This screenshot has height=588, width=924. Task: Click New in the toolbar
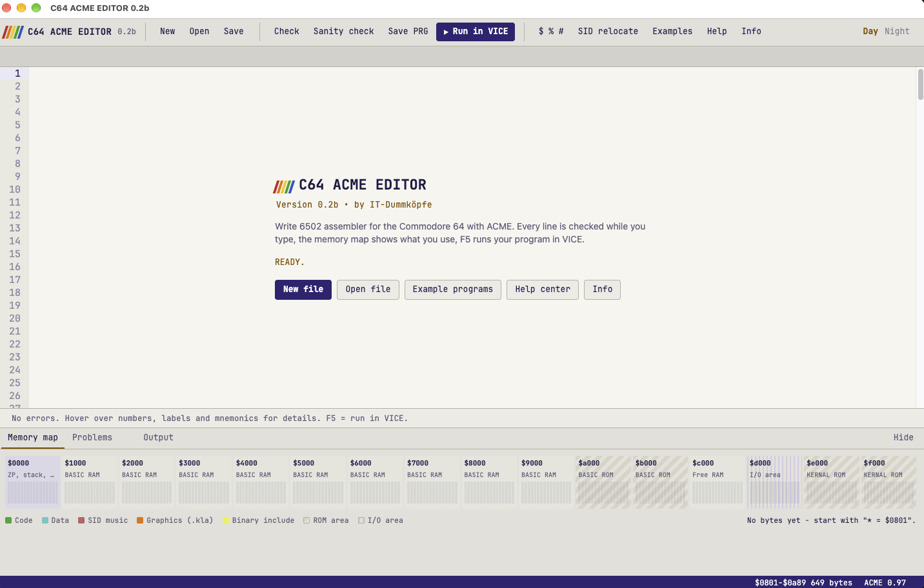tap(168, 32)
